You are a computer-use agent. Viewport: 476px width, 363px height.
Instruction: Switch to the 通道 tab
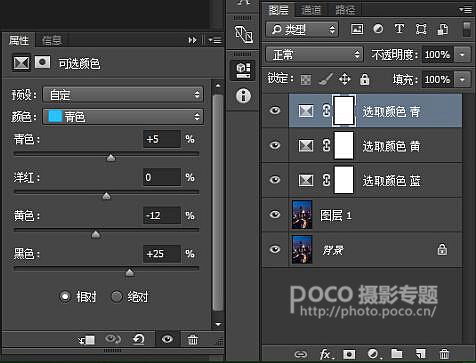click(x=311, y=10)
